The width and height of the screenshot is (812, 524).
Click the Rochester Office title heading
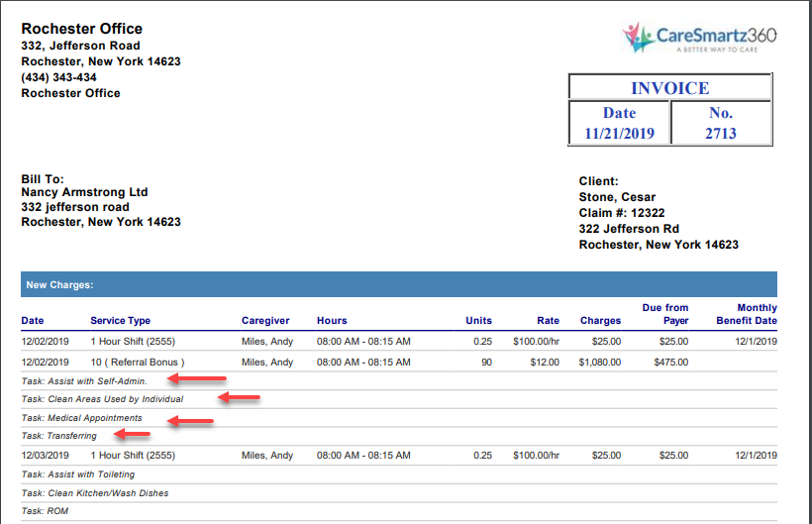click(82, 29)
